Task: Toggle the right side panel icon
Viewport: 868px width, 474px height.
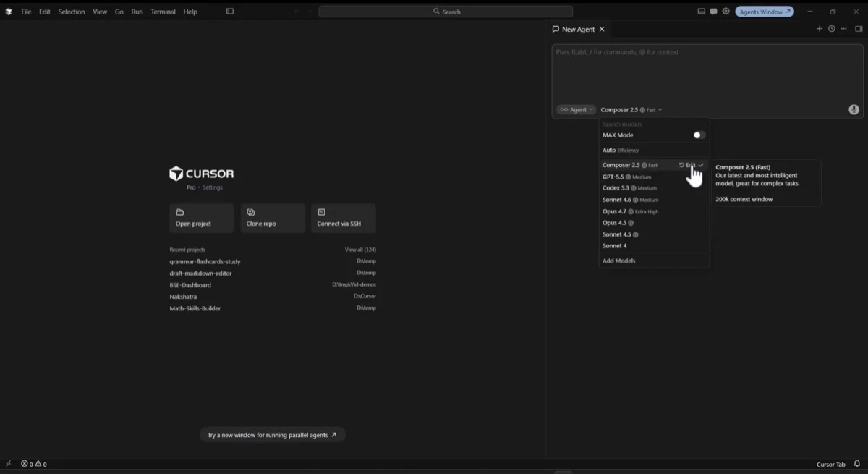Action: click(859, 29)
